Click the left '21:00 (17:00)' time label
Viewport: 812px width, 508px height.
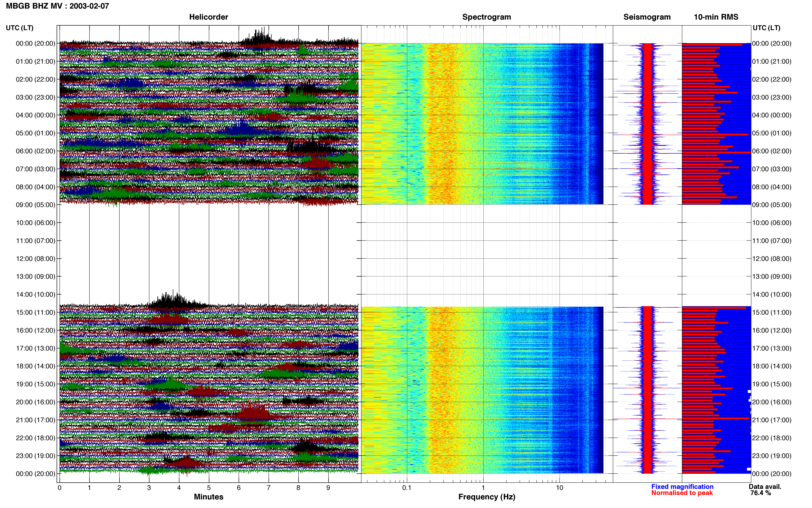[x=35, y=420]
